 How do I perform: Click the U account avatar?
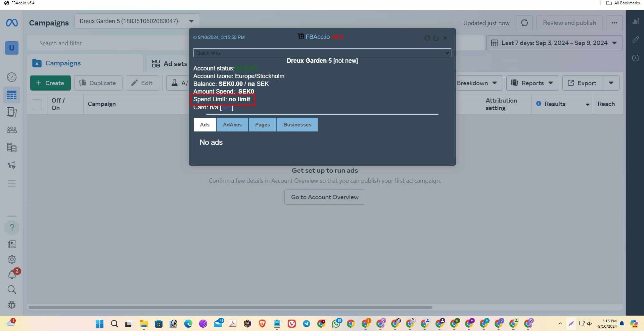[x=12, y=48]
